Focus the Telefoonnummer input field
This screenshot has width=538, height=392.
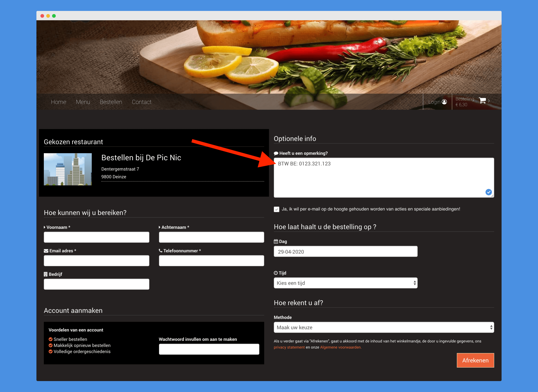pyautogui.click(x=211, y=261)
